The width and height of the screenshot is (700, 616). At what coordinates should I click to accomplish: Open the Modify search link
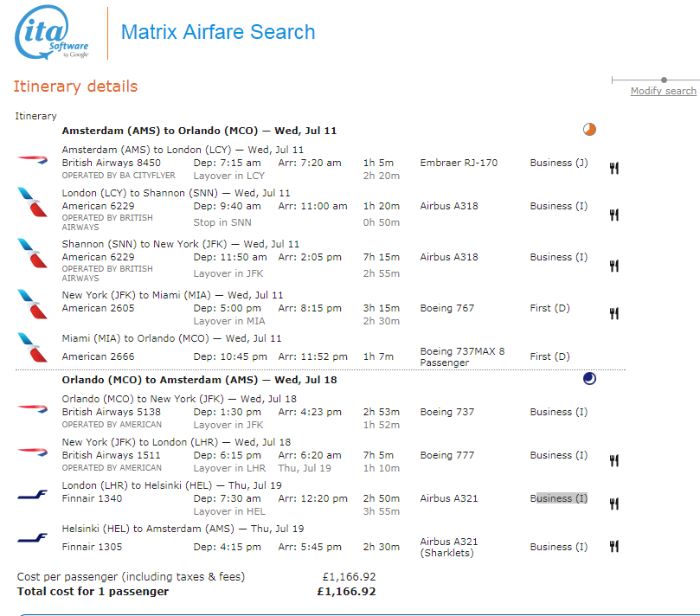663,91
